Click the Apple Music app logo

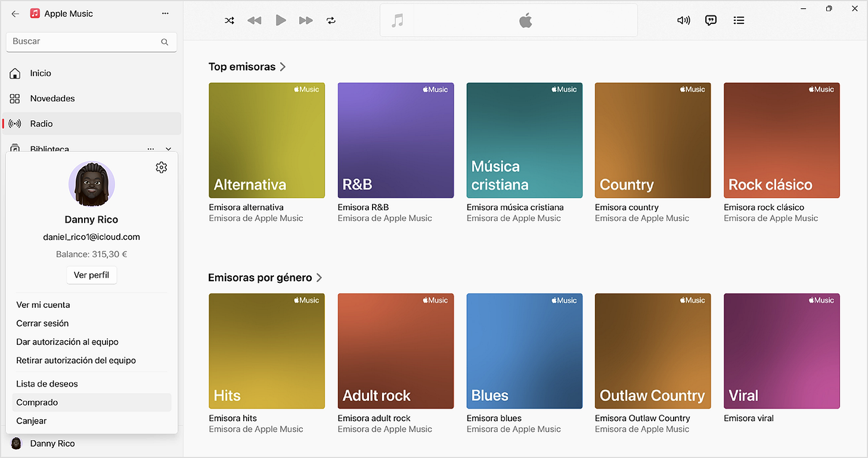tap(35, 14)
